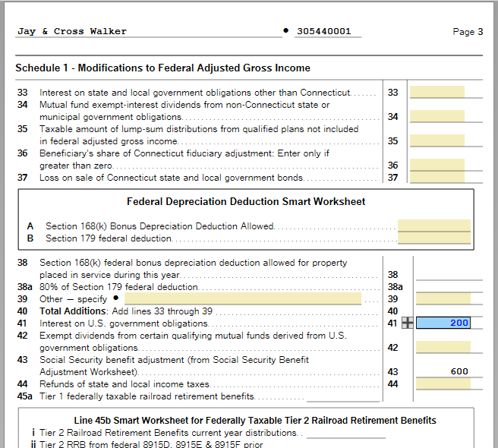Select the Tier 2 current year distributions field
498x448 pixels.
[346, 433]
